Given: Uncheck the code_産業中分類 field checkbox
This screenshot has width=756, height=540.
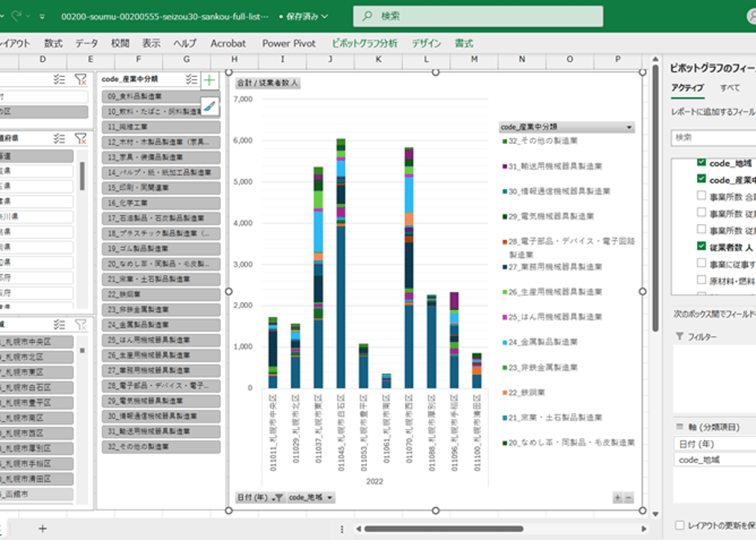Looking at the screenshot, I should 701,179.
